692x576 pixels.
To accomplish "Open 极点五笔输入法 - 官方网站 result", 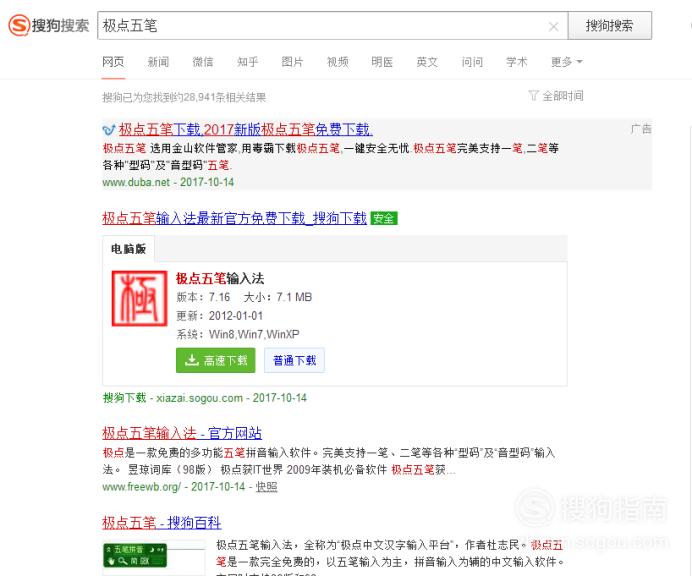I will tap(182, 433).
